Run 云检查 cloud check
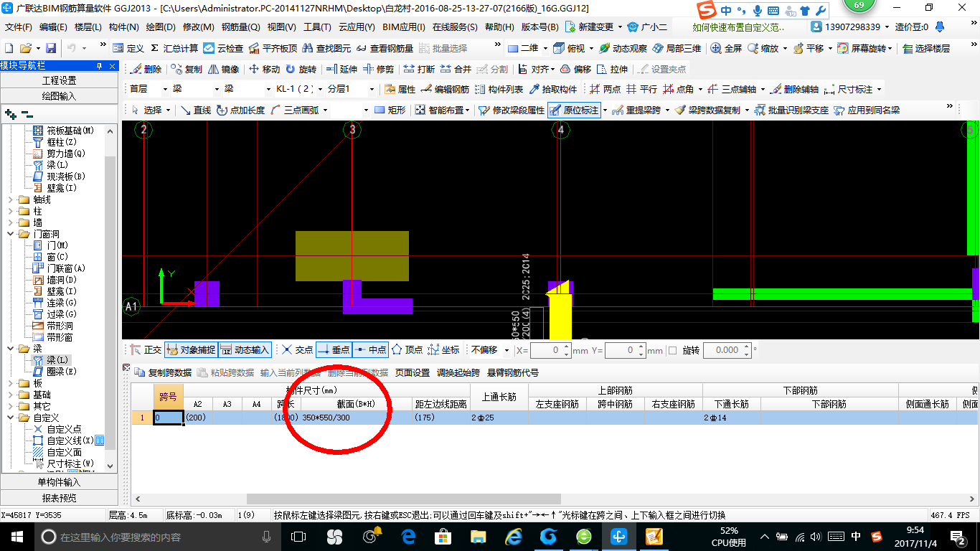The image size is (980, 551). (223, 48)
